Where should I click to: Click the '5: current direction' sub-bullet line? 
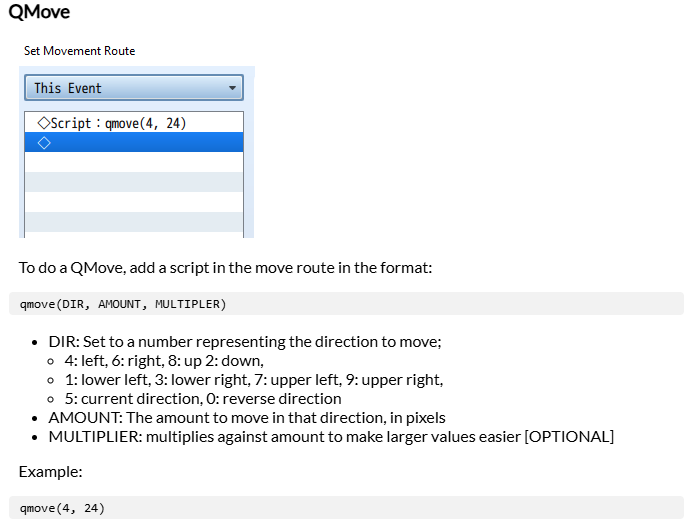(203, 399)
